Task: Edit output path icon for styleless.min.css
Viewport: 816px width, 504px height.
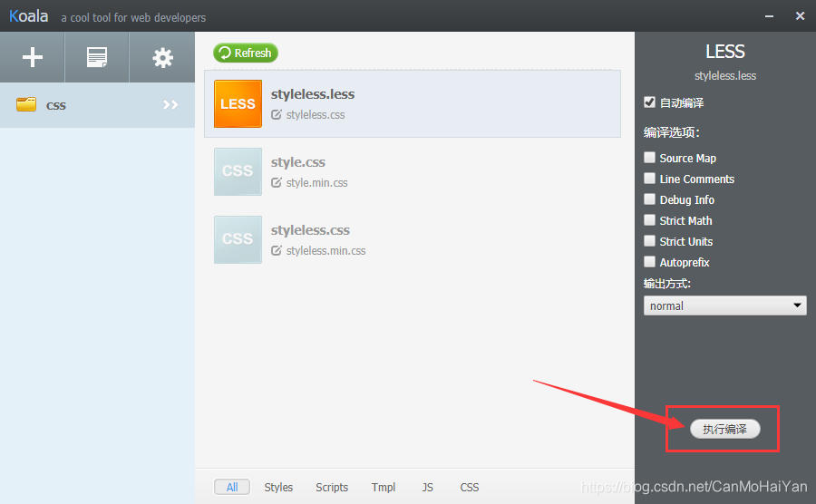Action: pyautogui.click(x=277, y=251)
